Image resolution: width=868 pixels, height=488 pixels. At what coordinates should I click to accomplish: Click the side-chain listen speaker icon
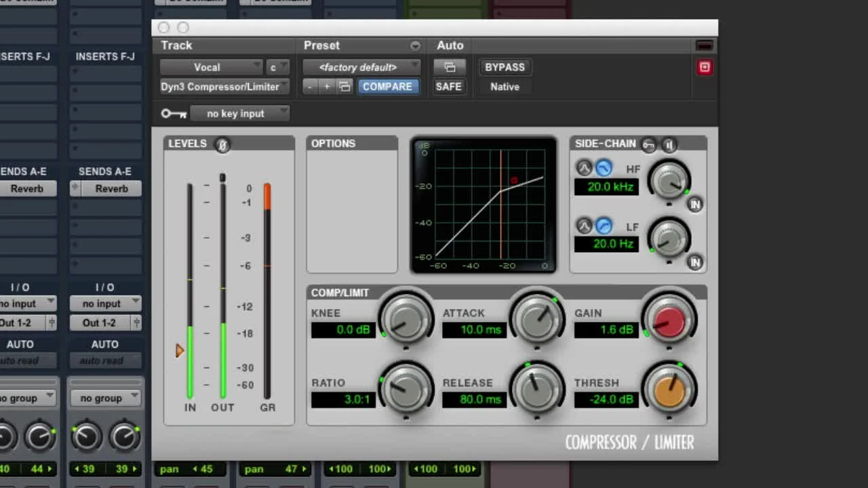pos(670,144)
